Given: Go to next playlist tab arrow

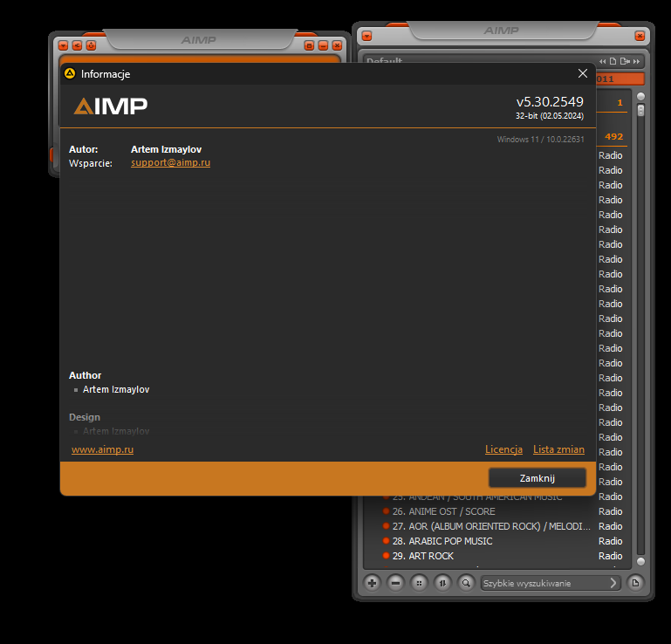Looking at the screenshot, I should (x=636, y=61).
